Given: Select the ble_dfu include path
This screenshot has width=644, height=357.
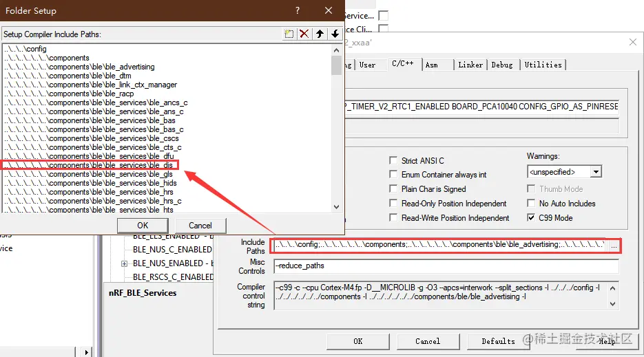Looking at the screenshot, I should (89, 156).
